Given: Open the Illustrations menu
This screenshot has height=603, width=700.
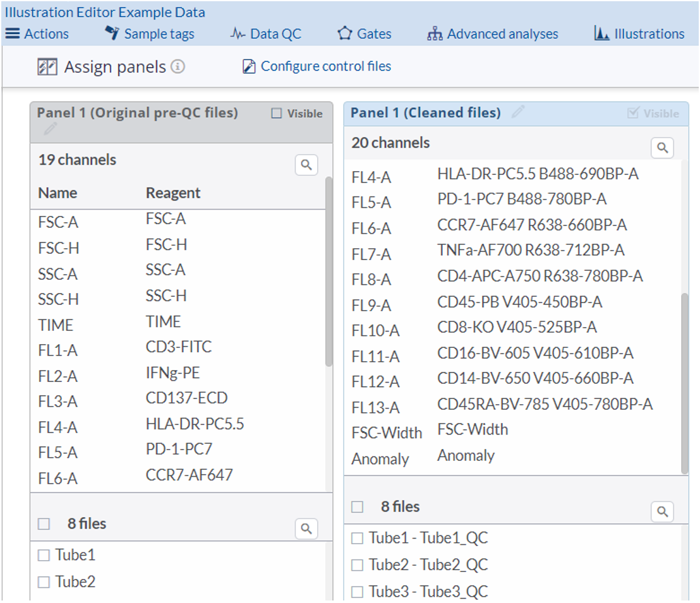Looking at the screenshot, I should (x=639, y=34).
